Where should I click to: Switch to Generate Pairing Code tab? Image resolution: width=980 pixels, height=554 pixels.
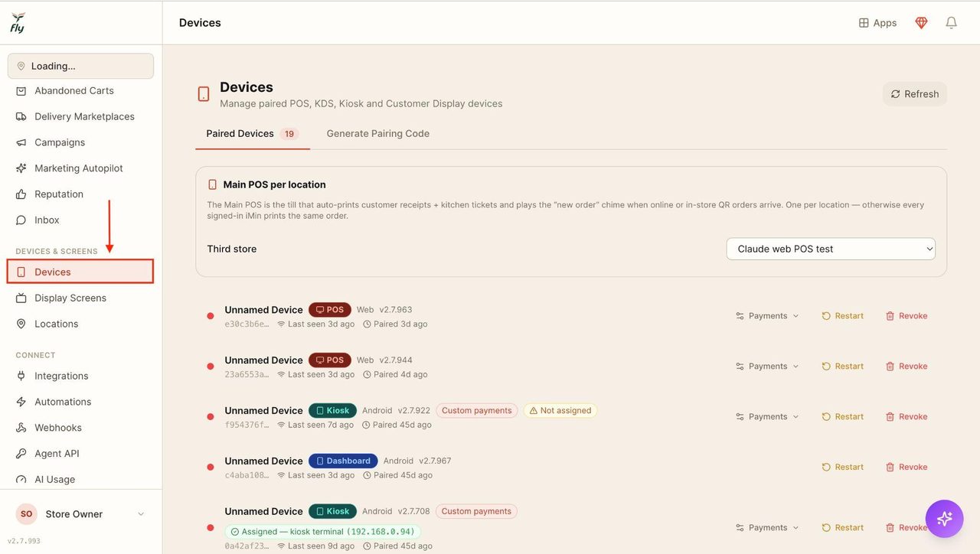pos(378,134)
